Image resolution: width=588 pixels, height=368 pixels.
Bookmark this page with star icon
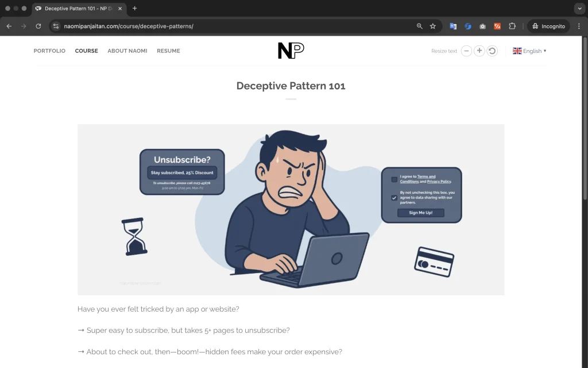(433, 26)
